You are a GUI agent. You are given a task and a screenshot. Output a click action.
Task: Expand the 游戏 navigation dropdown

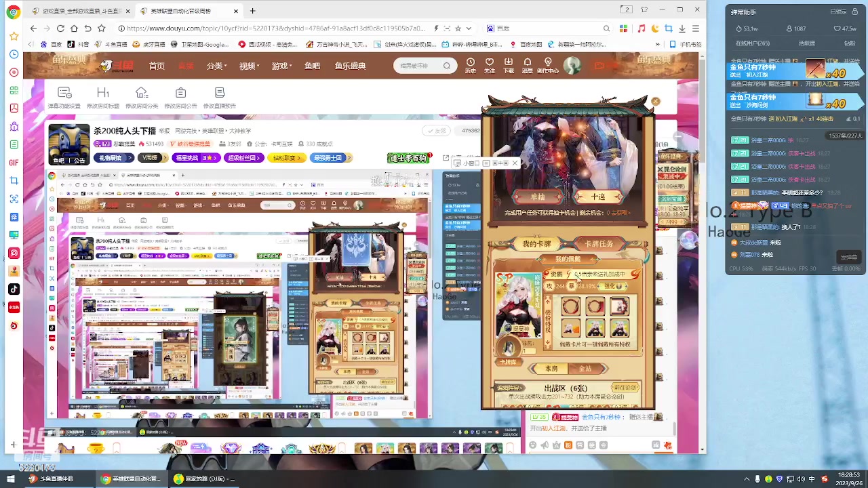(x=281, y=66)
